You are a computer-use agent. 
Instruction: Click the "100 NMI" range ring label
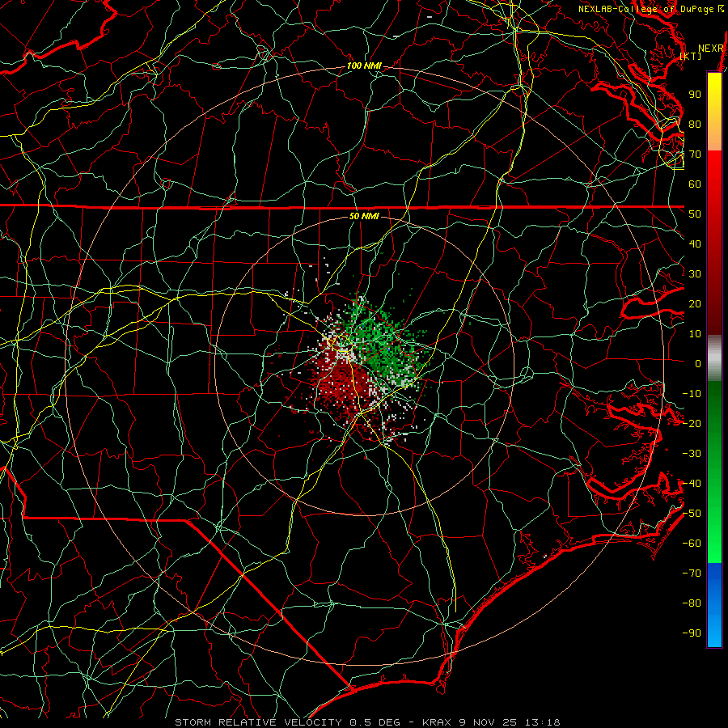point(365,66)
